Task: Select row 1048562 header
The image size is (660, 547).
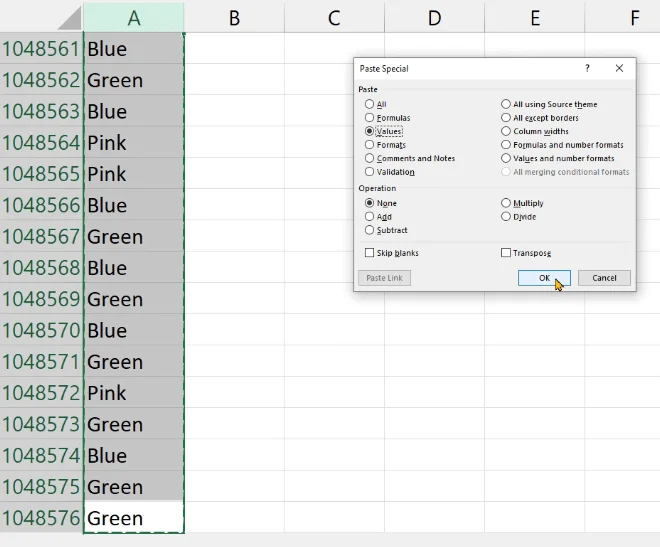Action: [x=41, y=80]
